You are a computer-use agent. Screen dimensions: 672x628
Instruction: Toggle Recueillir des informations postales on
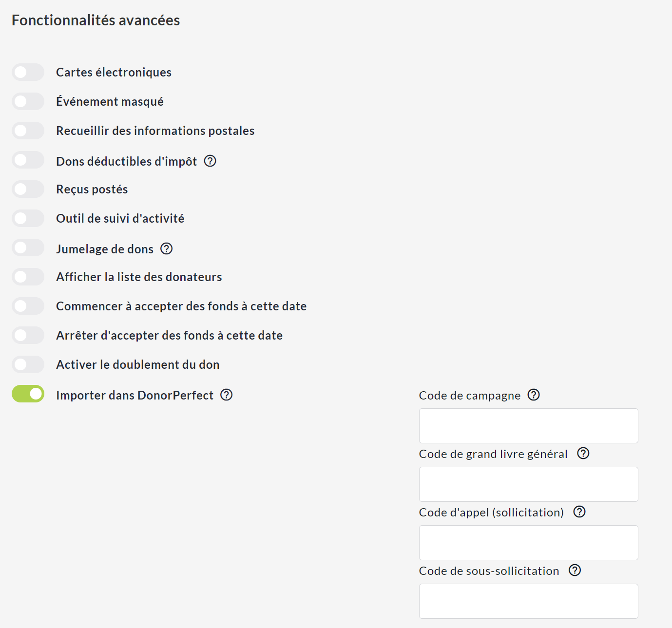point(28,131)
